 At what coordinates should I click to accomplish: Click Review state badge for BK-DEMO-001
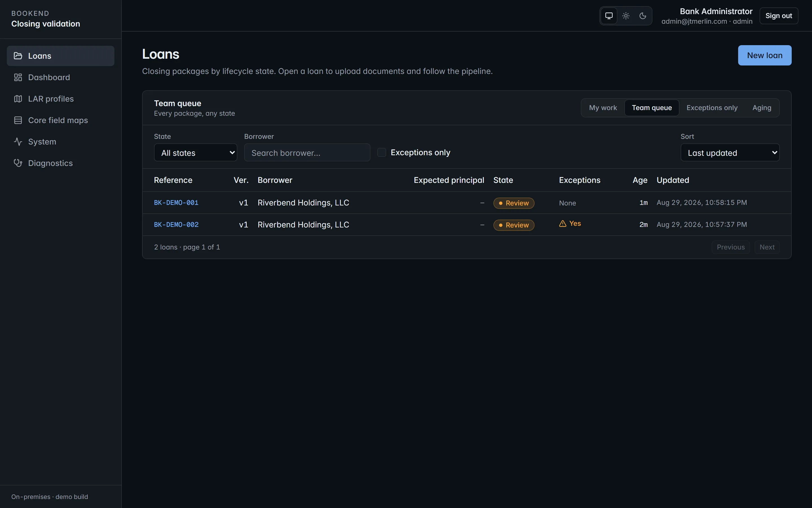click(514, 203)
